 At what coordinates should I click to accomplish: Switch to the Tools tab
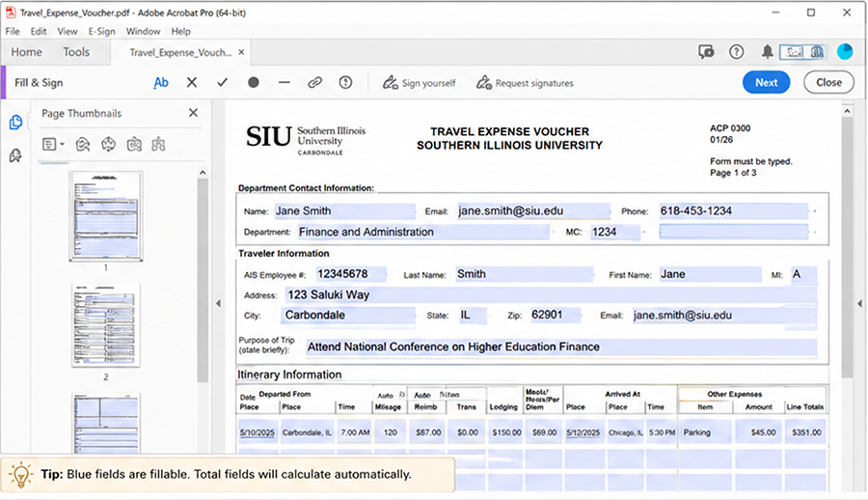pos(76,52)
